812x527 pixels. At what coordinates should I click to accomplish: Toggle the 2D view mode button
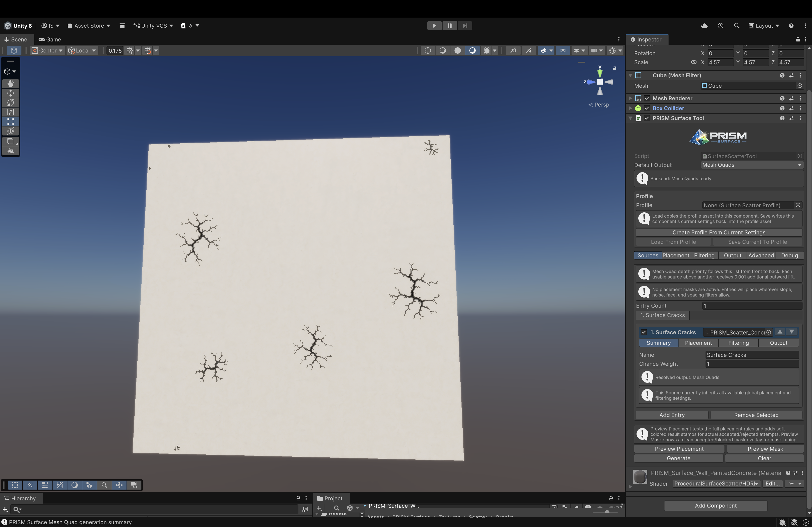click(x=513, y=50)
